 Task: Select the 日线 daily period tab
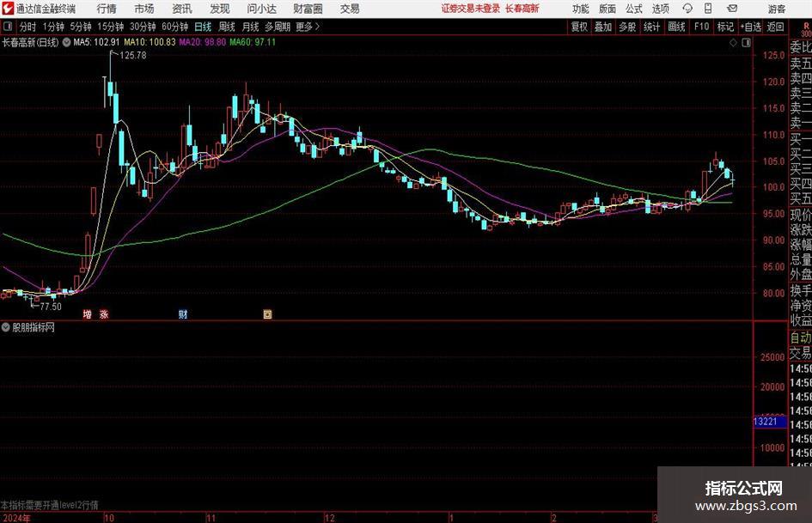pos(203,27)
